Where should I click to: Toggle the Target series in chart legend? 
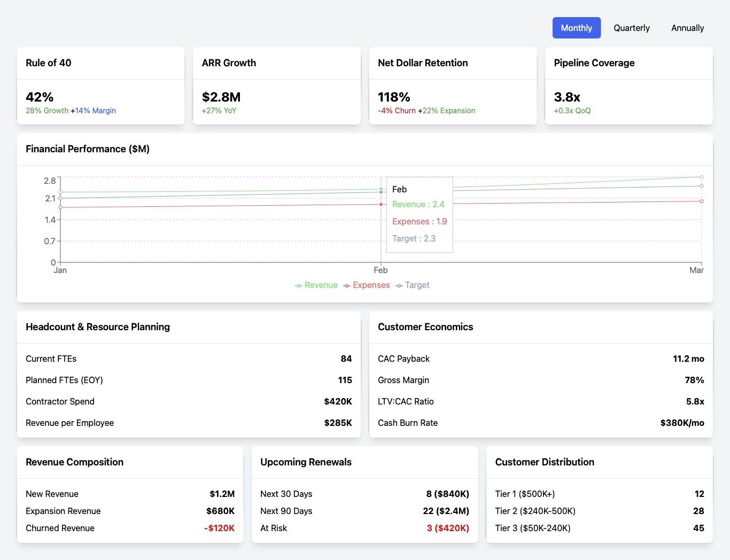click(413, 285)
